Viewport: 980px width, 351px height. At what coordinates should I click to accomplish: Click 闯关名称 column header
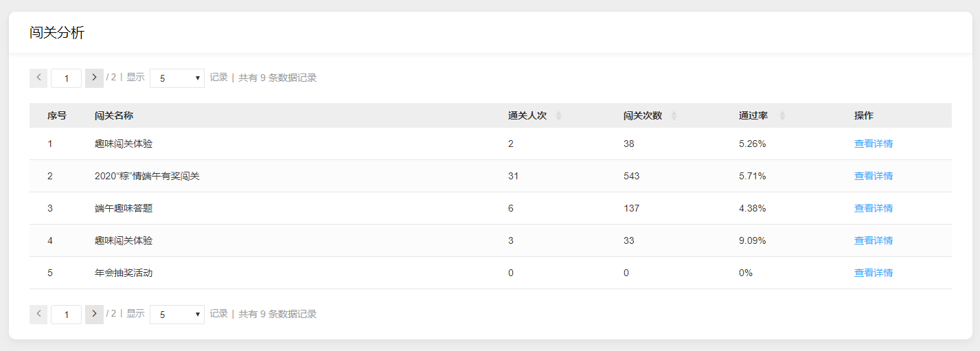click(x=114, y=115)
